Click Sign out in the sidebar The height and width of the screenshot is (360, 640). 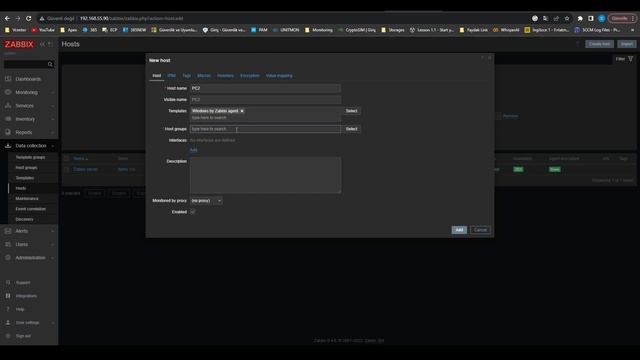[23, 336]
